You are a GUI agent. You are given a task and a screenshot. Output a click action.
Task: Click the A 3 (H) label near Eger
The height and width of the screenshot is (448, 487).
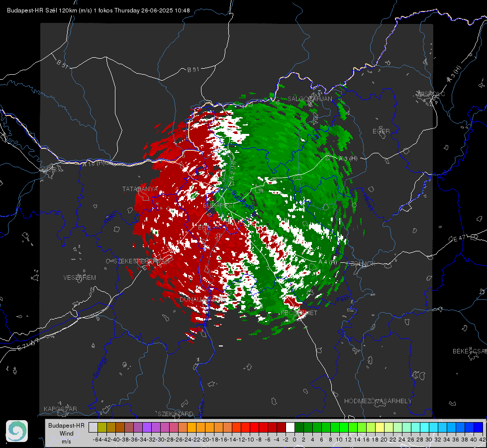click(x=348, y=159)
